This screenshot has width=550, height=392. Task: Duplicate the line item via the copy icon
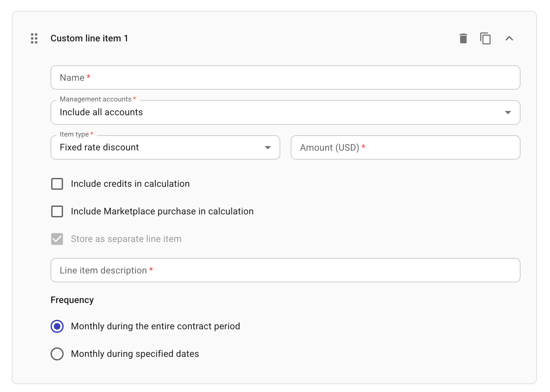coord(485,38)
